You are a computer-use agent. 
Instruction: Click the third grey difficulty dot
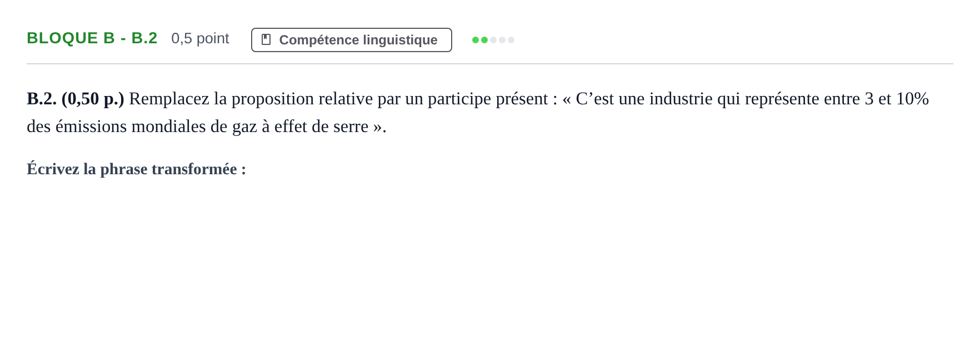click(493, 40)
